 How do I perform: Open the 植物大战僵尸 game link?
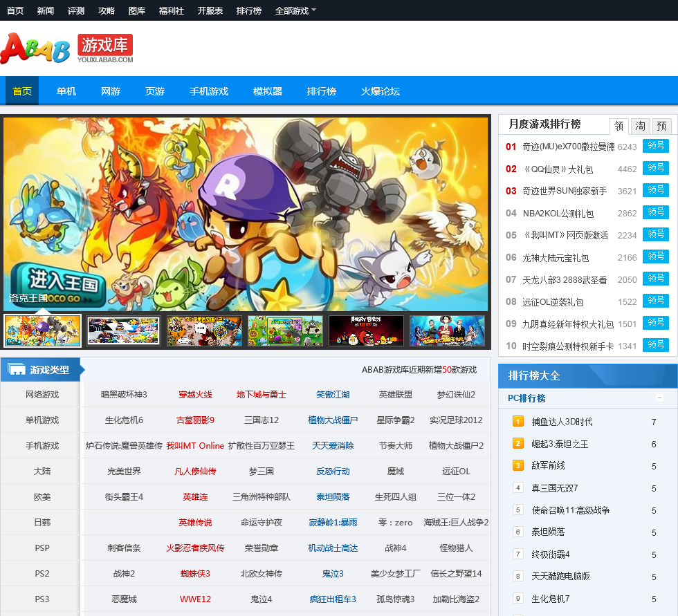[333, 420]
